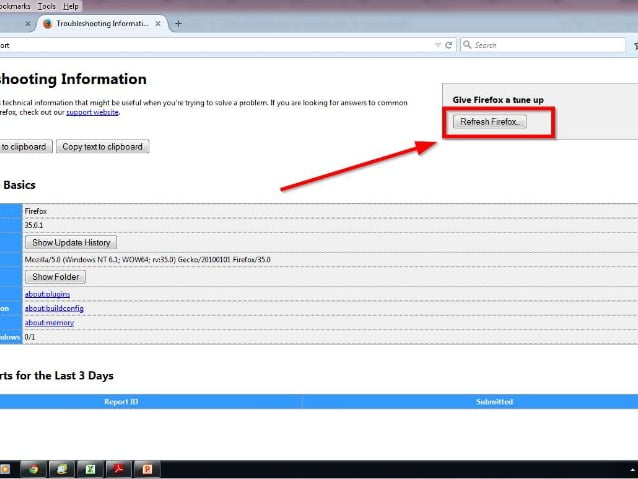The image size is (638, 479).
Task: Open Adobe Reader from the taskbar
Action: (118, 469)
